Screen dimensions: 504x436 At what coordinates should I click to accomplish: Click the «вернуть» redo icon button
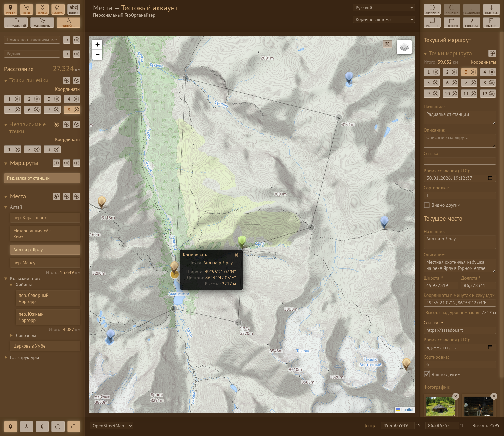tap(452, 9)
